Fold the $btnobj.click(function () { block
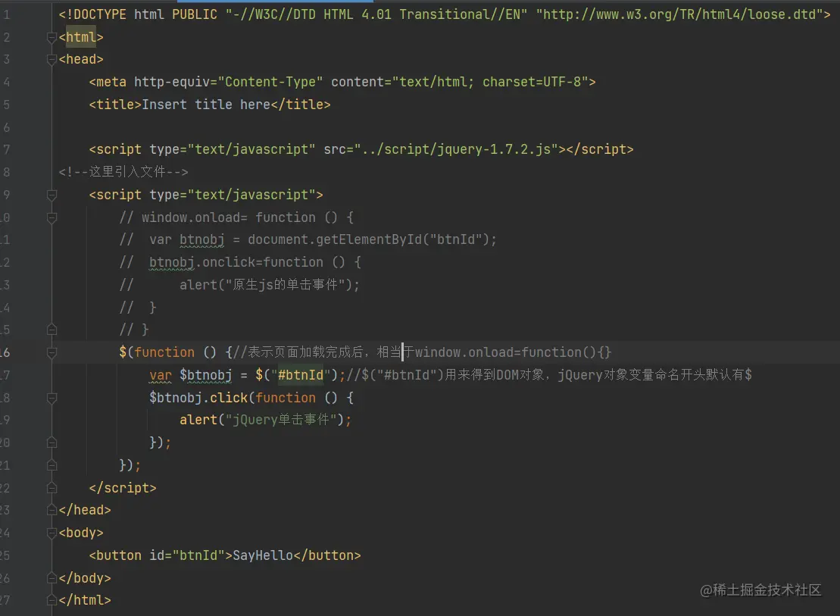Viewport: 840px width, 616px height. click(x=52, y=398)
